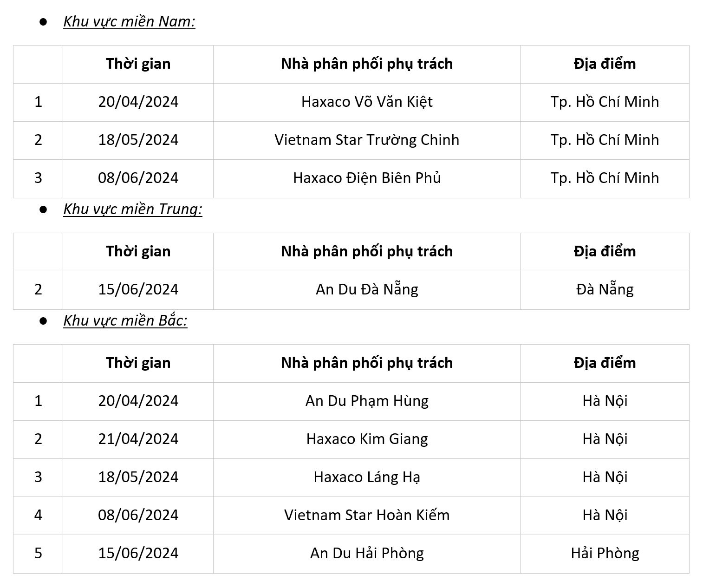
Task: Click "Thời gian" header in the miền Nam table
Action: click(x=138, y=64)
